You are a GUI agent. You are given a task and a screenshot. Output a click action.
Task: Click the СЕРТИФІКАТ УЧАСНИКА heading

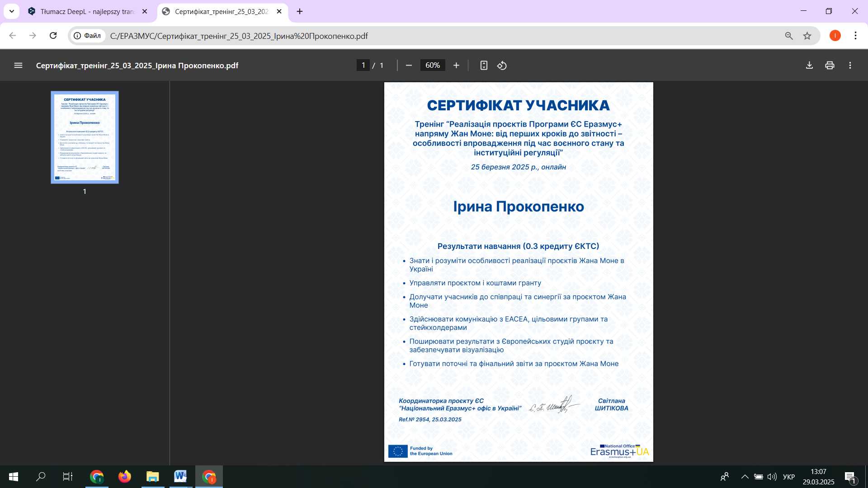click(x=518, y=105)
